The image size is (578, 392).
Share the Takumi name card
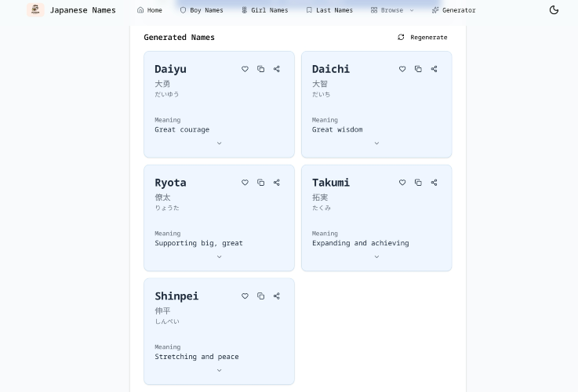434,183
